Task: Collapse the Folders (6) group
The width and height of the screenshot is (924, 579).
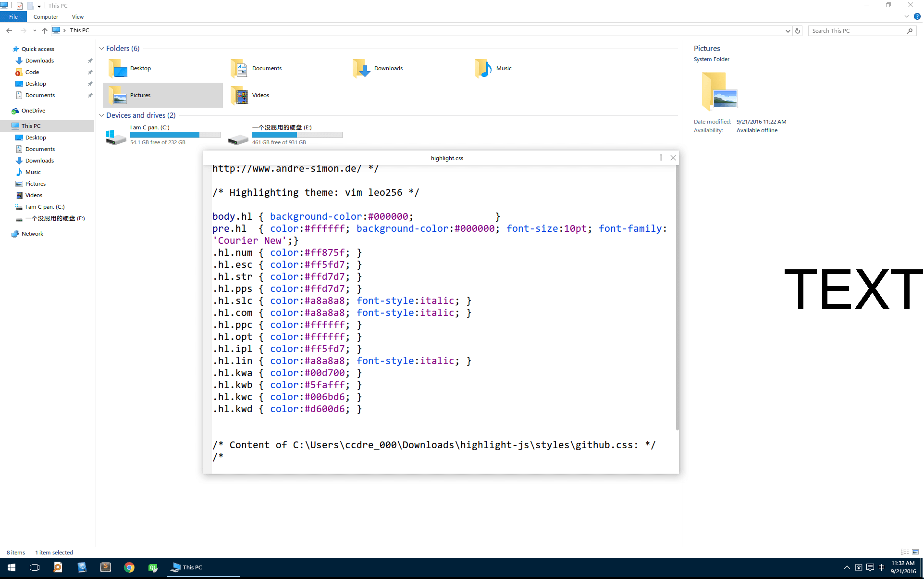Action: tap(101, 49)
